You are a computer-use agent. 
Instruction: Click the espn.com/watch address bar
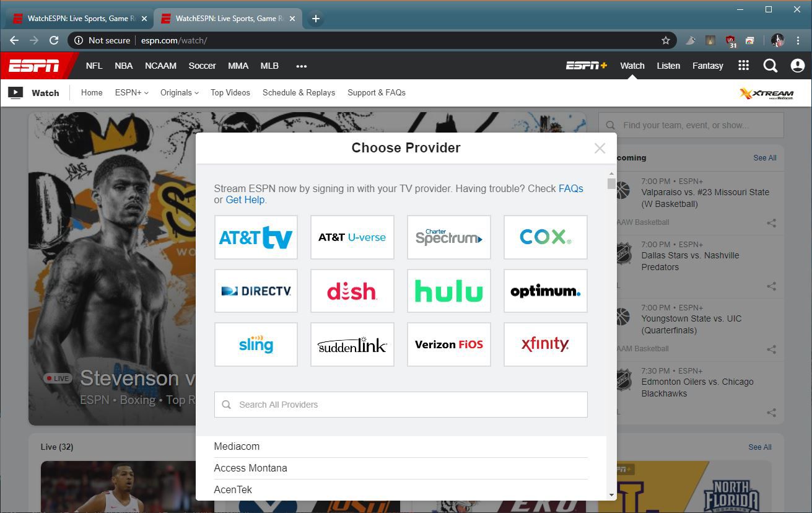pyautogui.click(x=372, y=40)
